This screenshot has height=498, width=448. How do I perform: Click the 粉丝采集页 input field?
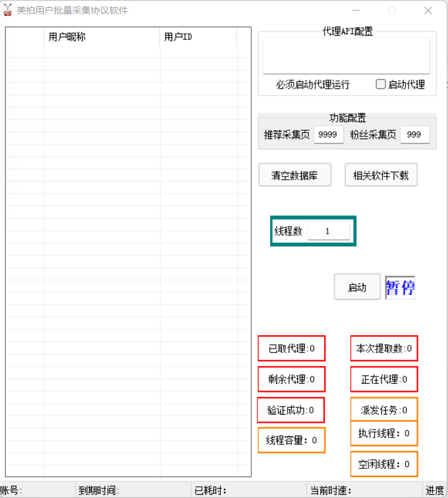coord(415,135)
